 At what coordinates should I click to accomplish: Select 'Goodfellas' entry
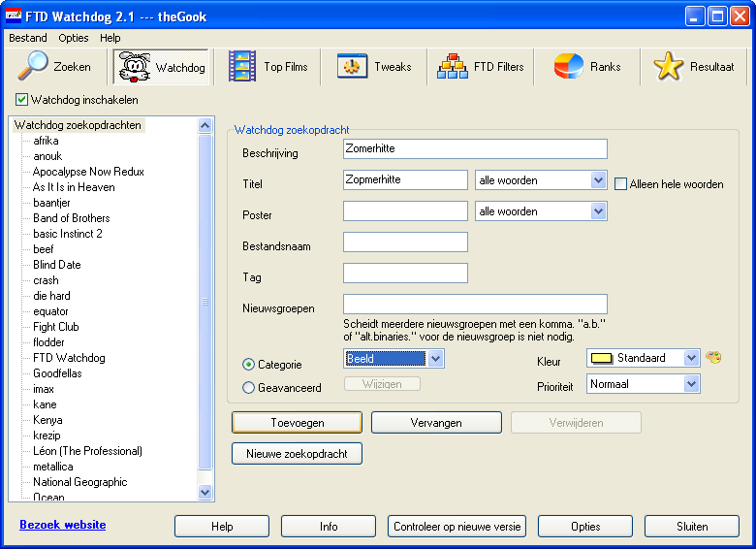click(x=57, y=373)
